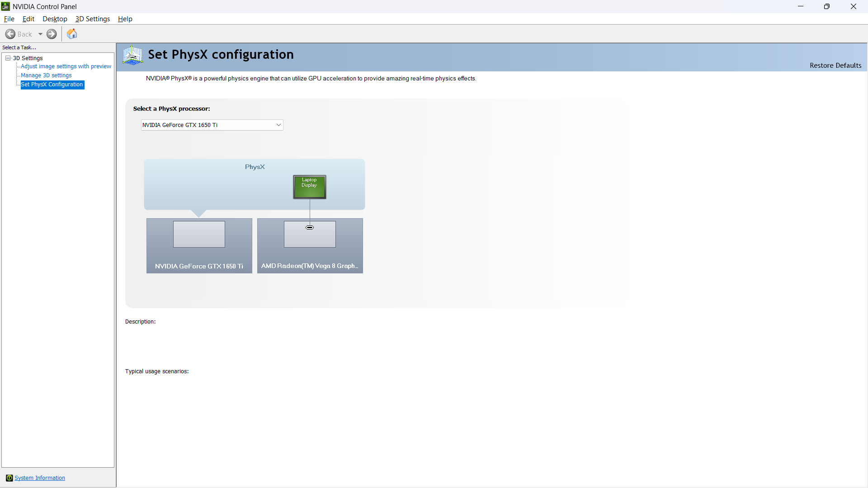Screen dimensions: 868x488
Task: Select the NVIDIA GeForce GTX 1650 Ti box
Action: tap(199, 246)
